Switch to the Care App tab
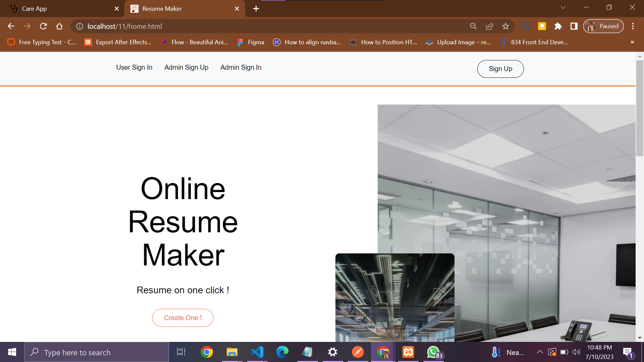Viewport: 644px width, 362px height. coord(34,9)
